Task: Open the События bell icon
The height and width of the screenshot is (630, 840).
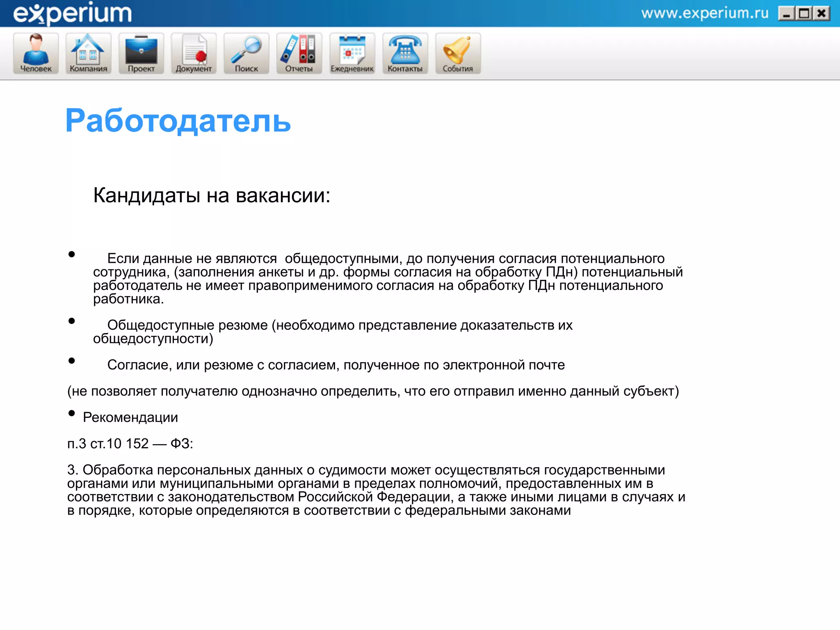Action: click(458, 53)
